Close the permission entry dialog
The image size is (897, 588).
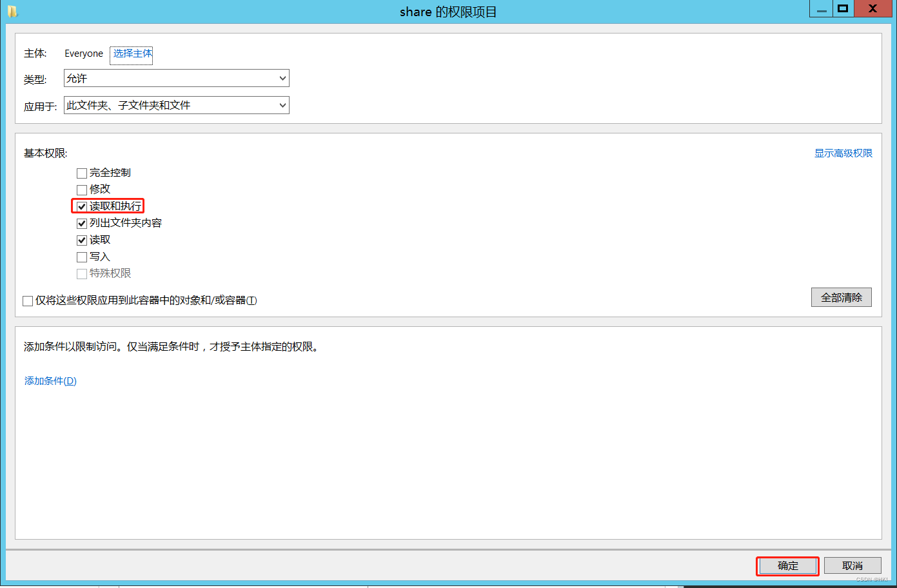click(x=872, y=9)
